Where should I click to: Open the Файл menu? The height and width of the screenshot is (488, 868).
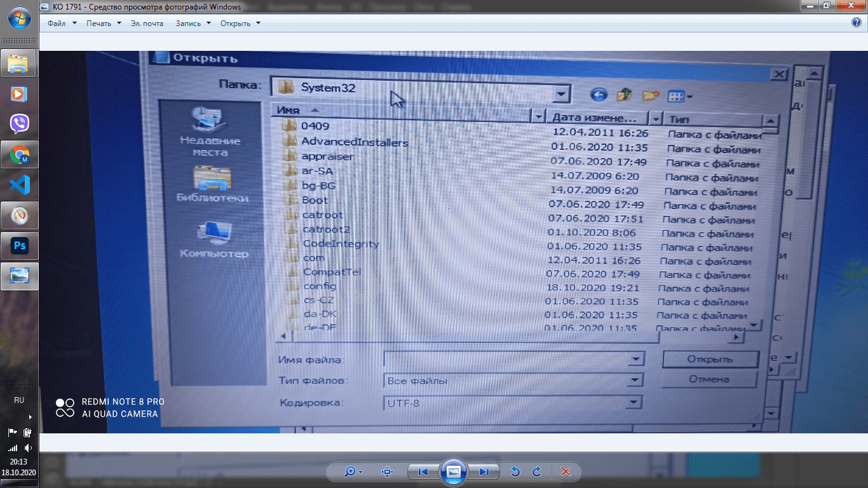pyautogui.click(x=62, y=24)
